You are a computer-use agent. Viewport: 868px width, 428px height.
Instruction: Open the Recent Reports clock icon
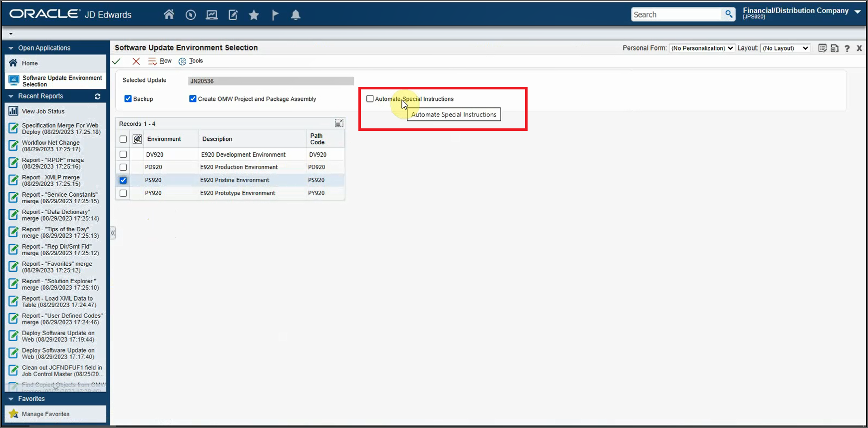pos(190,15)
